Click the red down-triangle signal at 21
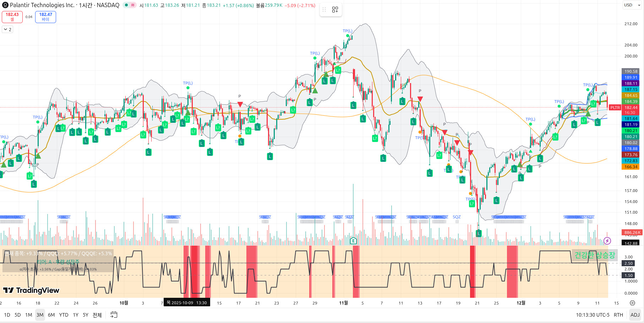 click(470, 153)
